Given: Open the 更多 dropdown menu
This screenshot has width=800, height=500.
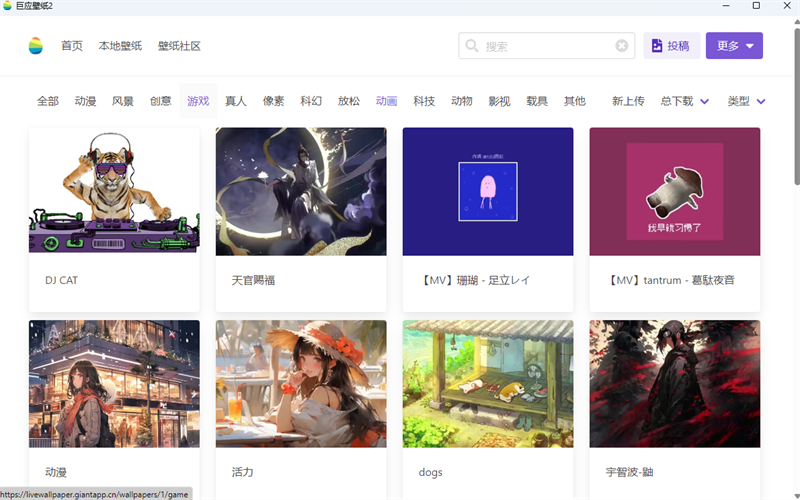Looking at the screenshot, I should [734, 46].
